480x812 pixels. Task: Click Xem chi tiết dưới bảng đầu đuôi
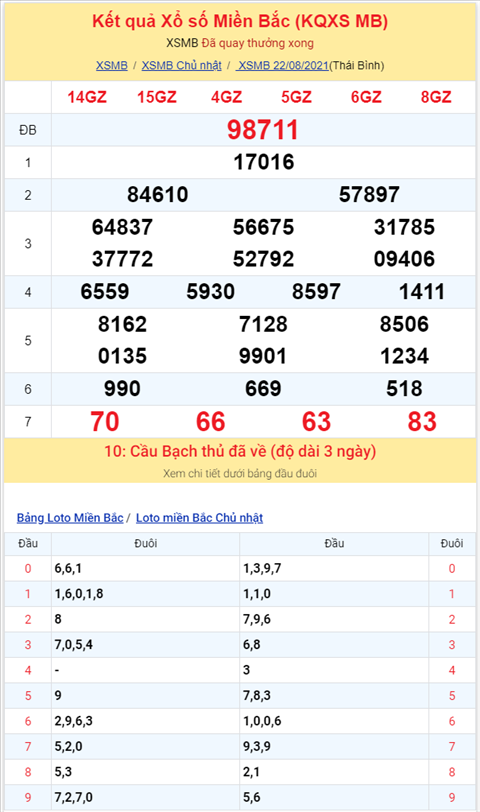click(x=240, y=473)
